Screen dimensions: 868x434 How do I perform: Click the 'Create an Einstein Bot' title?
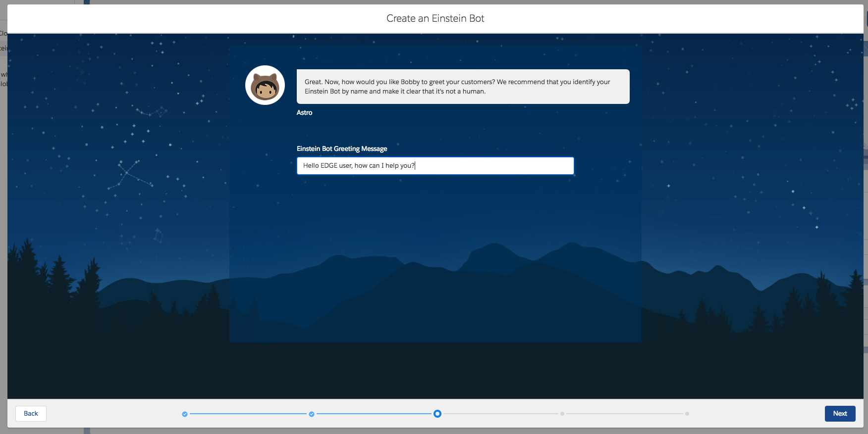point(435,18)
